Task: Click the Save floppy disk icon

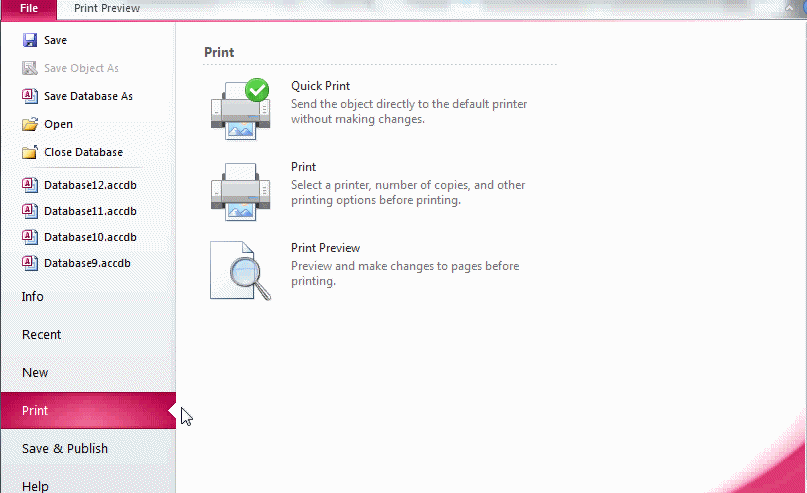Action: (x=30, y=40)
